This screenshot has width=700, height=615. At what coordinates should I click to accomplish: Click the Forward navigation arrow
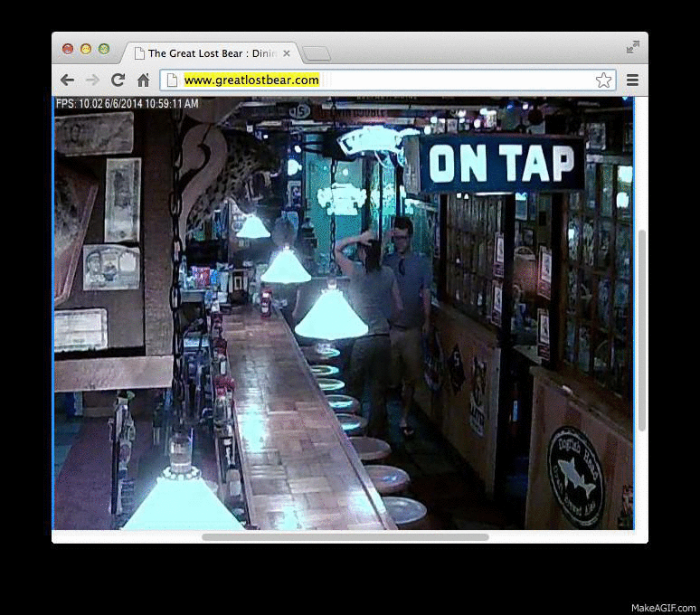coord(92,80)
